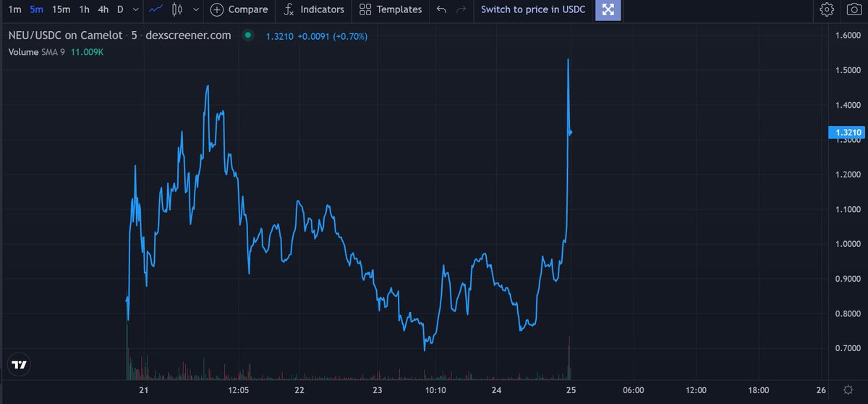
Task: Select the candlestick chart style icon
Action: pos(177,9)
